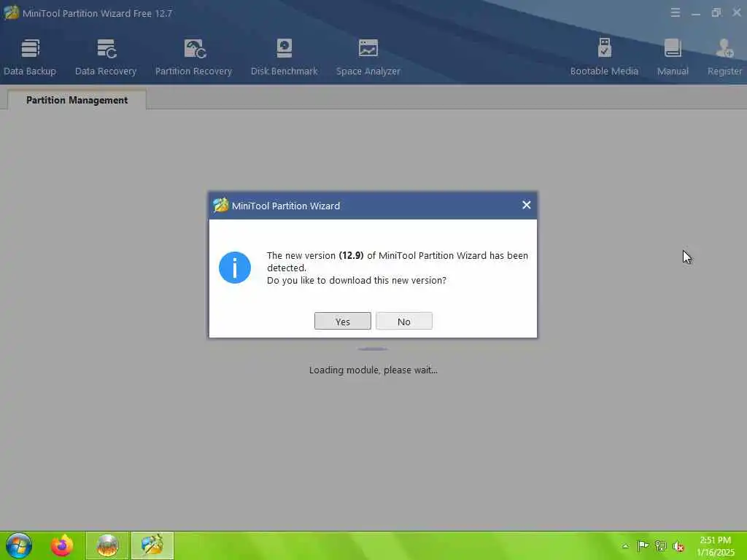Image resolution: width=747 pixels, height=560 pixels.
Task: Open the hamburger menu in the title bar
Action: 675,13
